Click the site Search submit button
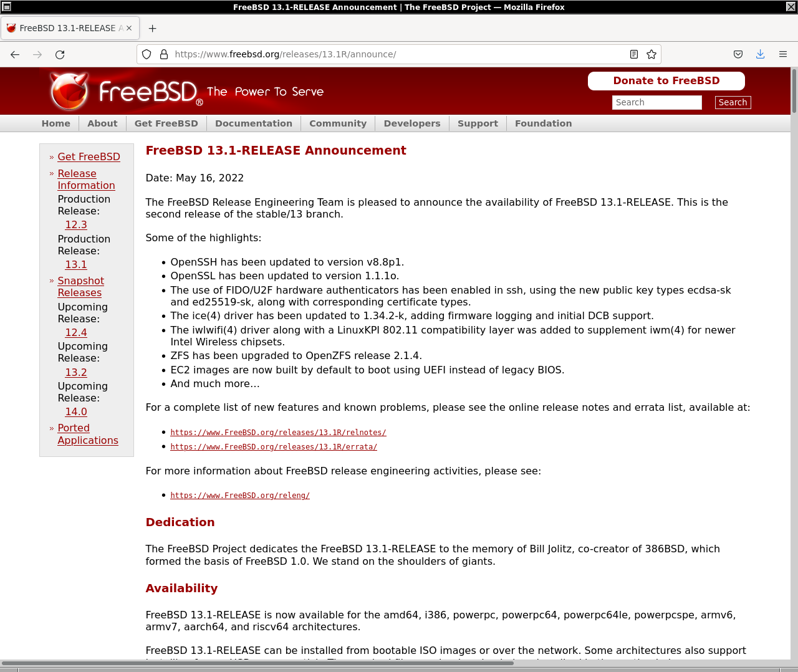 coord(733,102)
